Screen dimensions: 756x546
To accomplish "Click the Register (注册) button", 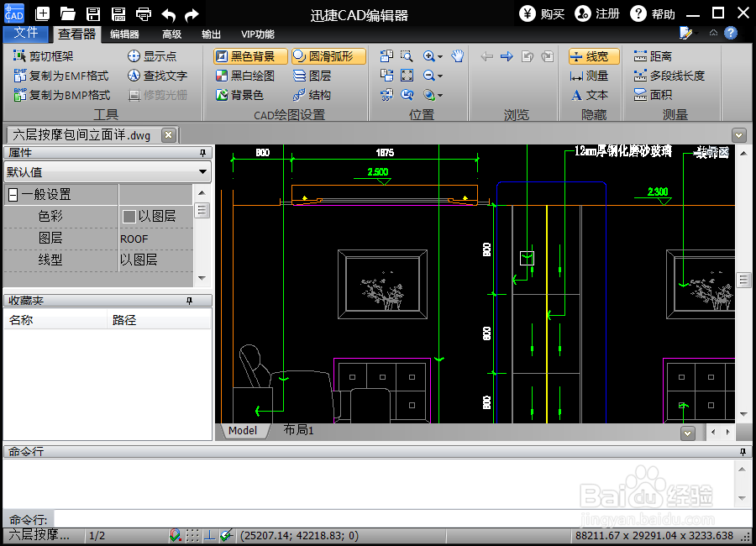I will pos(597,13).
